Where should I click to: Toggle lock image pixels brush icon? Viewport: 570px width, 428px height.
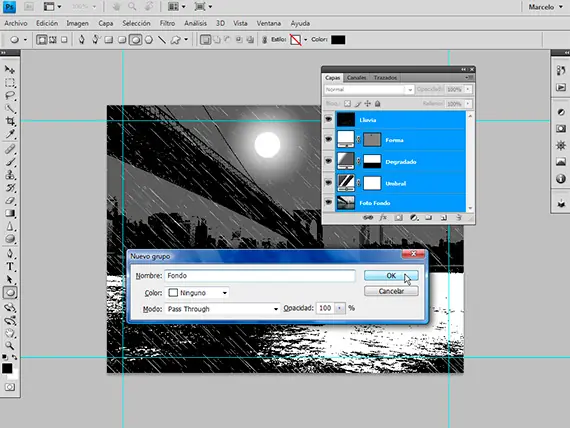[358, 104]
